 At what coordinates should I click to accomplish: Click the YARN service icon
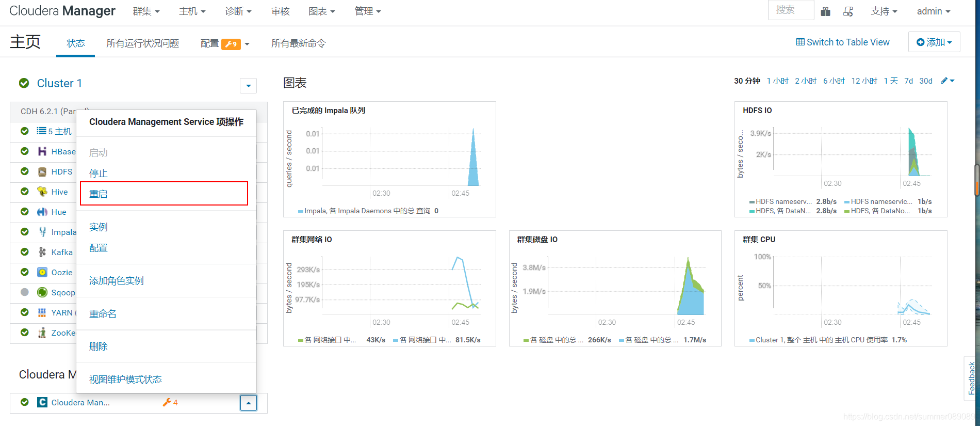pyautogui.click(x=42, y=312)
